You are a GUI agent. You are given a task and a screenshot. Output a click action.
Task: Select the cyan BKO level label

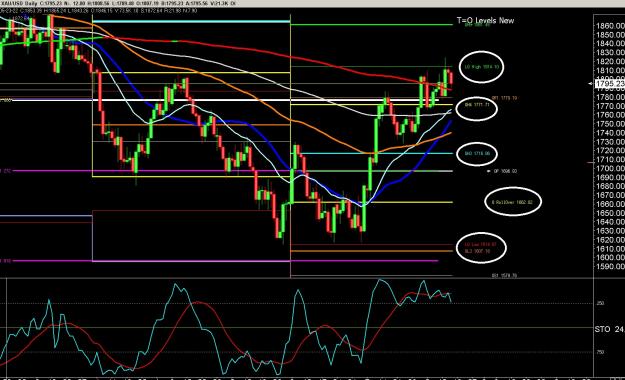[477, 154]
